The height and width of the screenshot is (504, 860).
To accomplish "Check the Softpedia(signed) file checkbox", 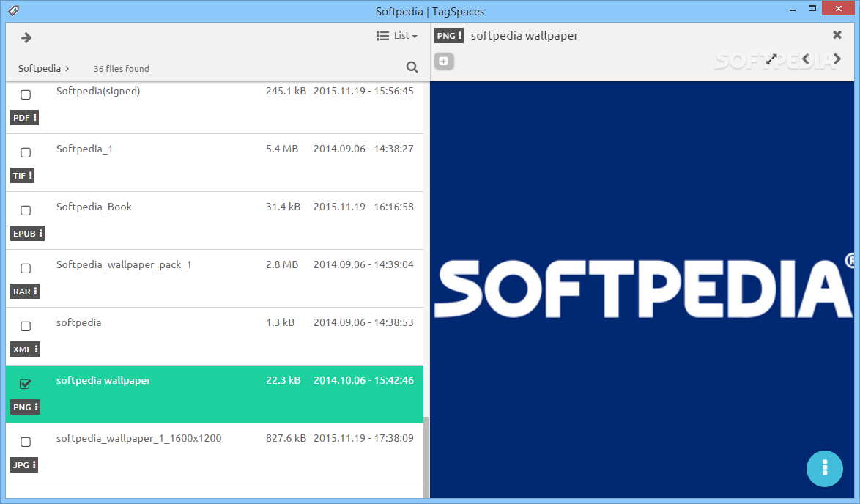I will [x=25, y=95].
